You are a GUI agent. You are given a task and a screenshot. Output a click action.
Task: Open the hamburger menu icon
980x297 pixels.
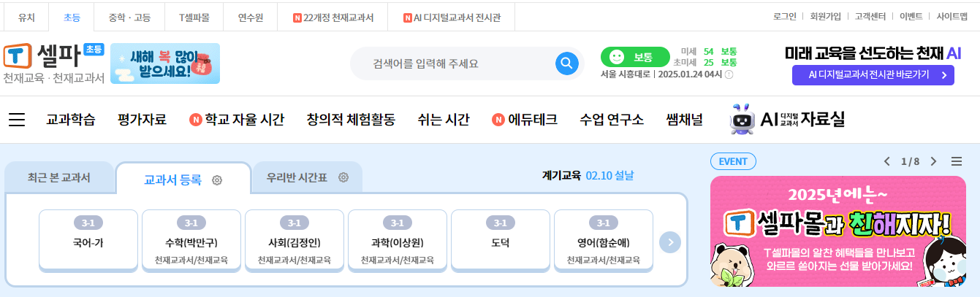pos(17,120)
